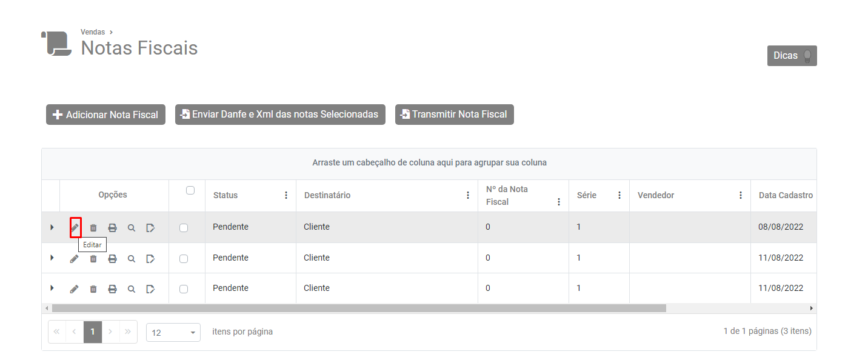Check the first invoice row checkbox
The height and width of the screenshot is (360, 868).
tap(184, 228)
